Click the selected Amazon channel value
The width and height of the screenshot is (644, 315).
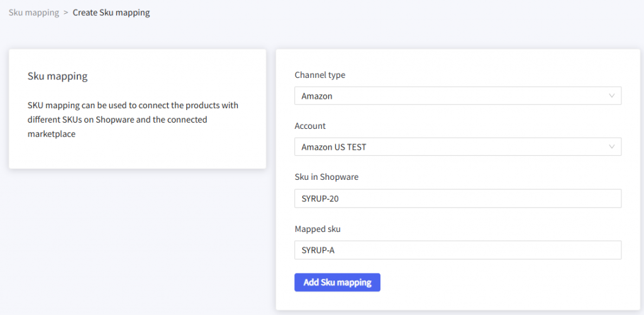coord(317,96)
